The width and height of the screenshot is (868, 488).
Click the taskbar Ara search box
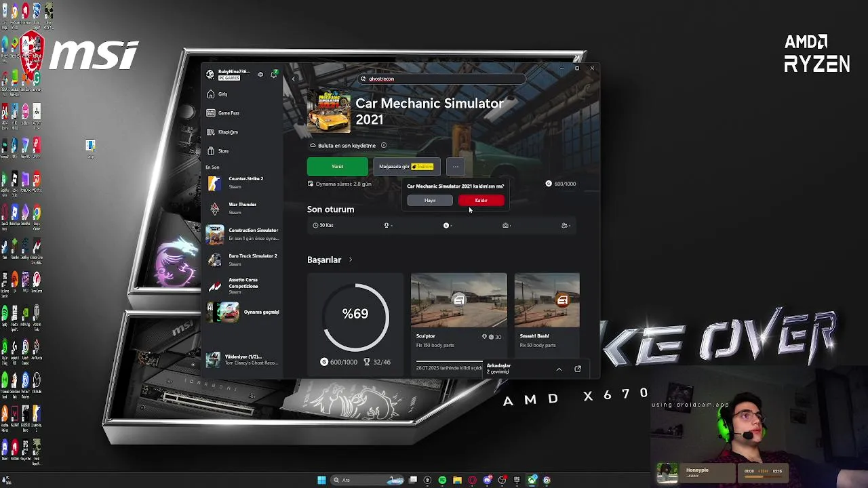[368, 480]
